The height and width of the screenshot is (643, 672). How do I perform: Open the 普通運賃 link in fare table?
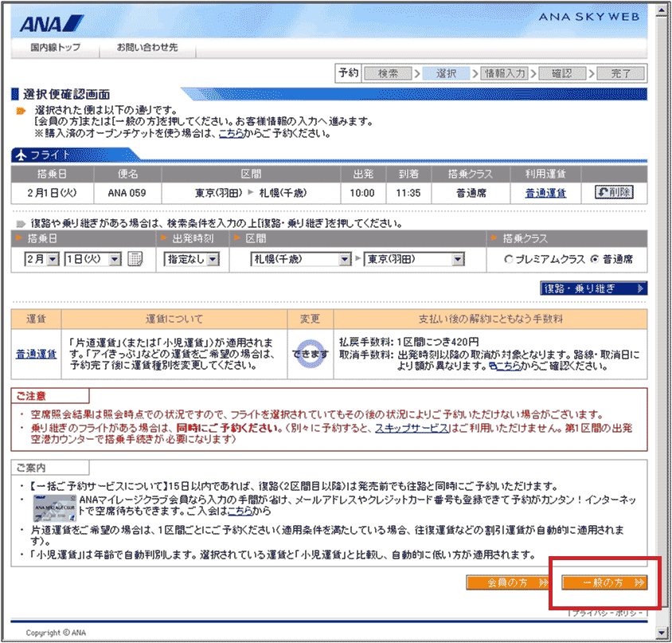coord(36,354)
